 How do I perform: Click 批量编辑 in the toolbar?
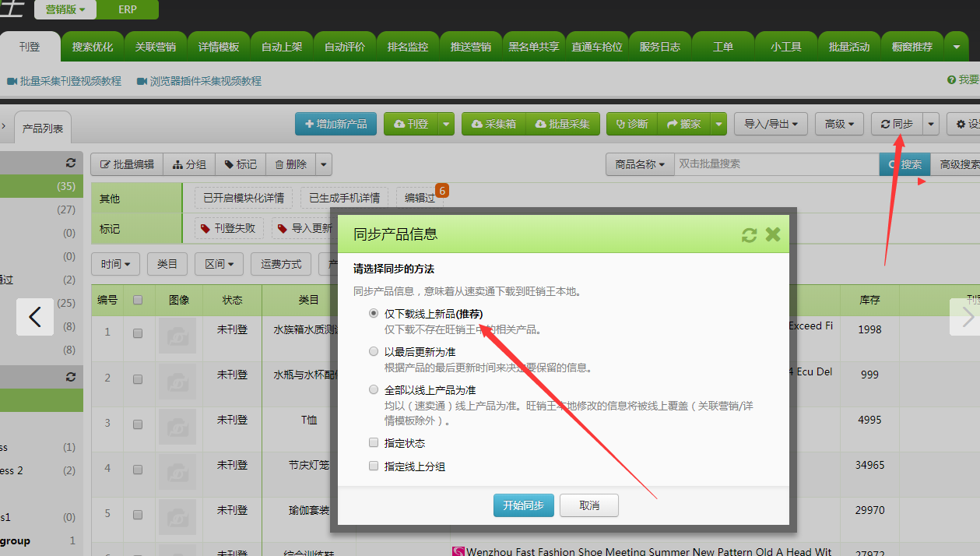(x=127, y=164)
